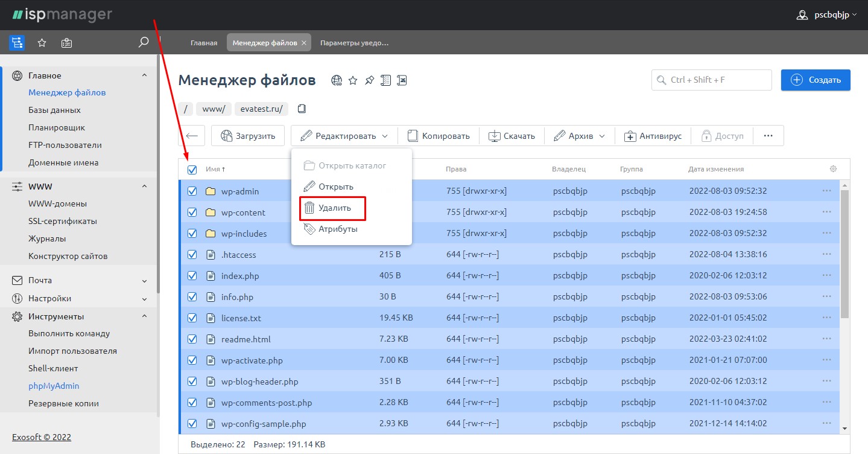Go back with the left arrow button
Viewport: 868px width, 454px height.
[x=192, y=136]
